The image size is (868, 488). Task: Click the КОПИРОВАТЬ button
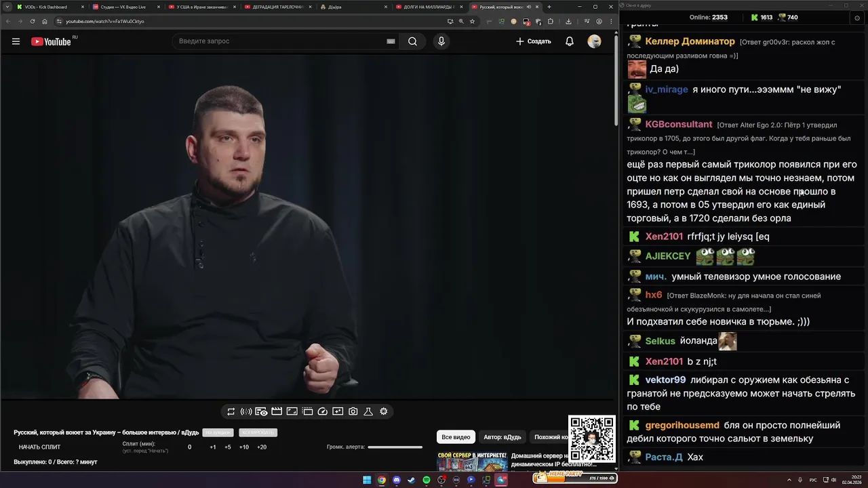click(258, 432)
